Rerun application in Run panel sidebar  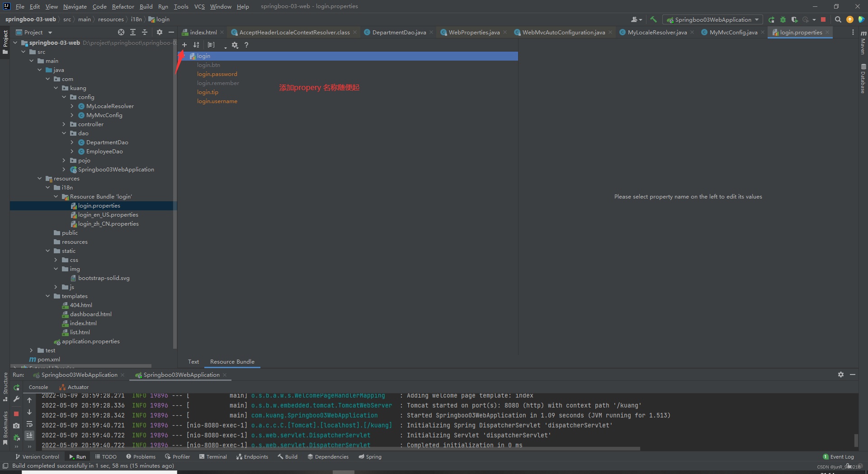16,388
